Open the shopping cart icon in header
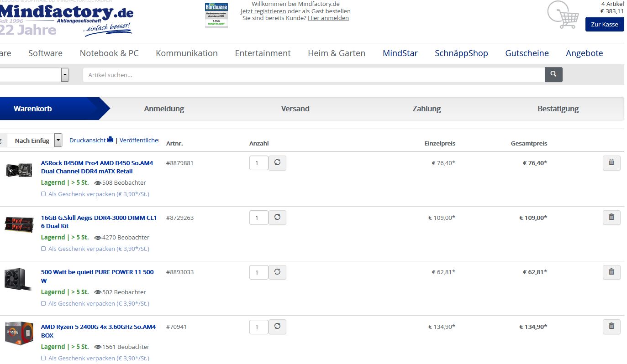 click(x=563, y=15)
